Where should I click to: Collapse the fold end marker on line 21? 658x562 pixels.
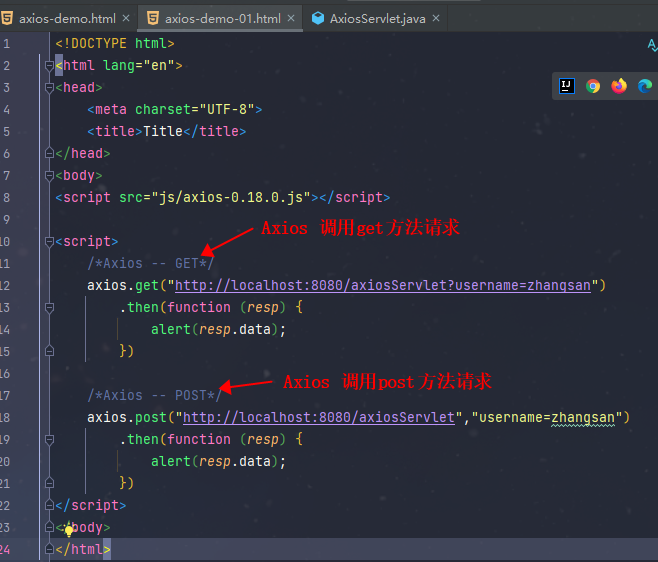(49, 483)
